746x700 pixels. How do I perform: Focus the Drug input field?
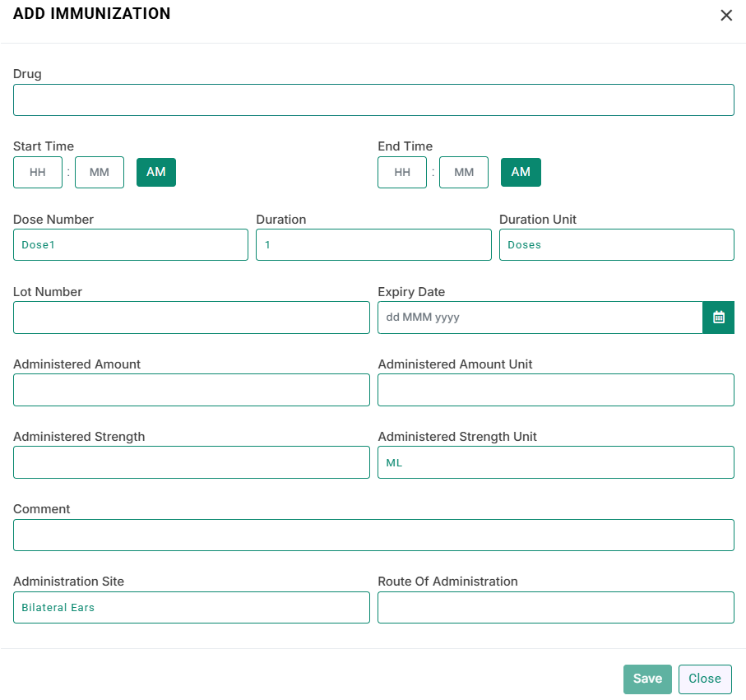click(x=373, y=100)
